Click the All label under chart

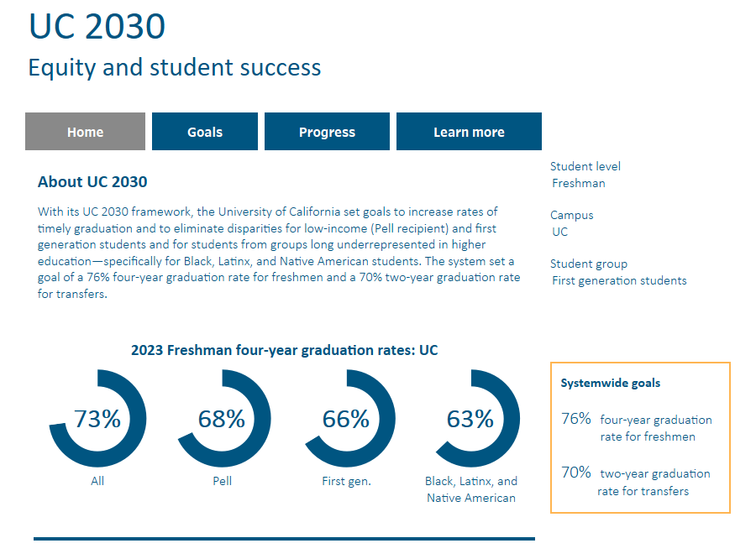[x=98, y=481]
